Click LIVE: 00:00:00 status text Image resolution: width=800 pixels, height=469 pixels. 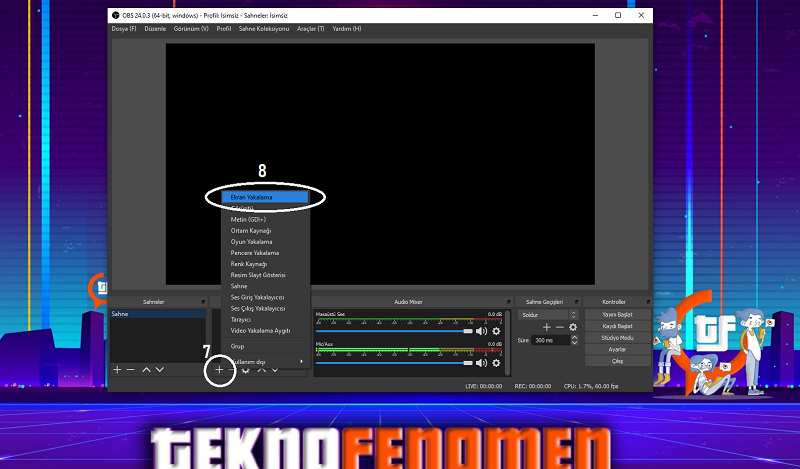click(484, 386)
